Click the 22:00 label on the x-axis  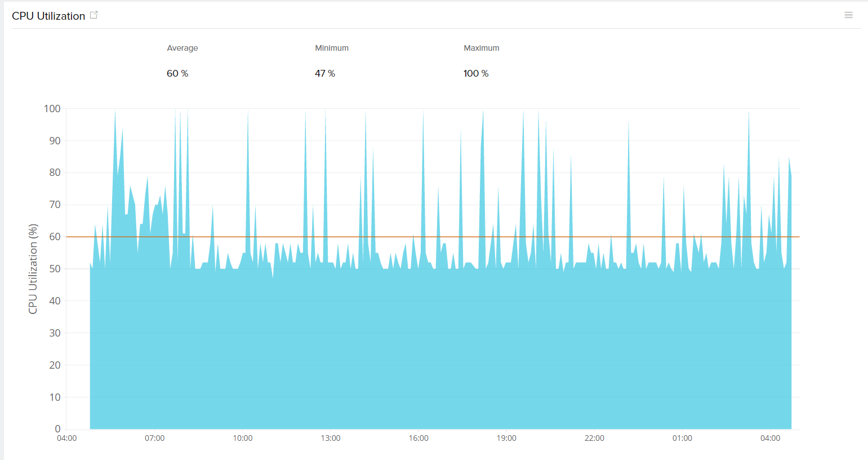tap(594, 438)
